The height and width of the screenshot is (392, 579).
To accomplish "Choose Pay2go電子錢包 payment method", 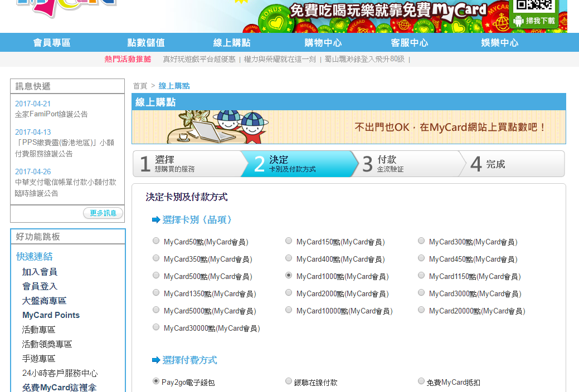I will (156, 381).
